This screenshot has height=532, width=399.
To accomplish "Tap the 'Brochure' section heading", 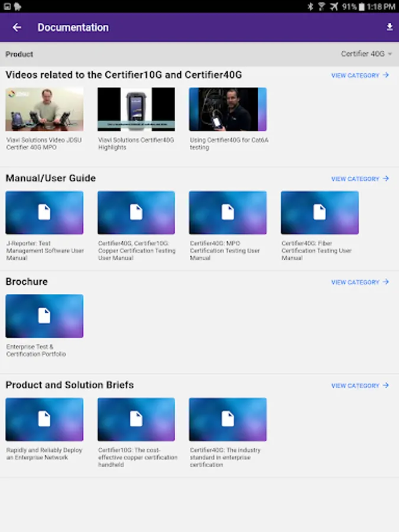I will click(27, 281).
